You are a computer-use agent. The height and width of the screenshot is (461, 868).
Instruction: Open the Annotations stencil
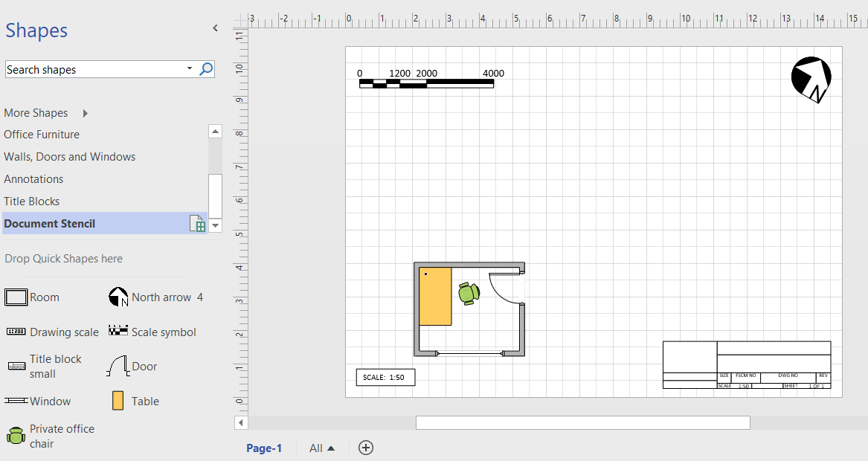pos(33,178)
